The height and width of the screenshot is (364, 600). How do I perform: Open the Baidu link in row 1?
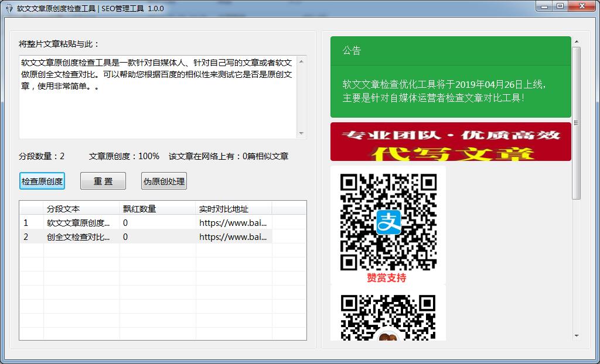click(233, 223)
